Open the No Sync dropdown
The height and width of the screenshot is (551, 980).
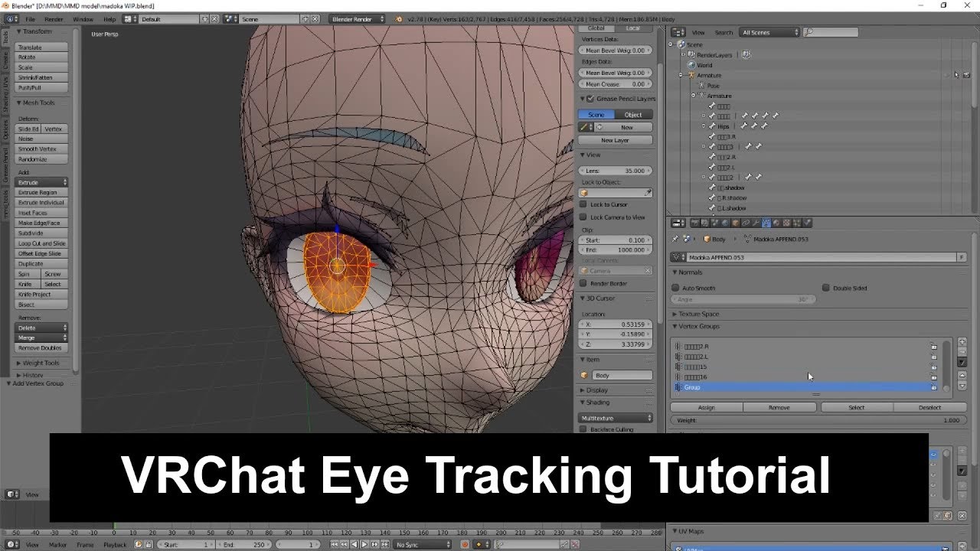click(x=423, y=544)
